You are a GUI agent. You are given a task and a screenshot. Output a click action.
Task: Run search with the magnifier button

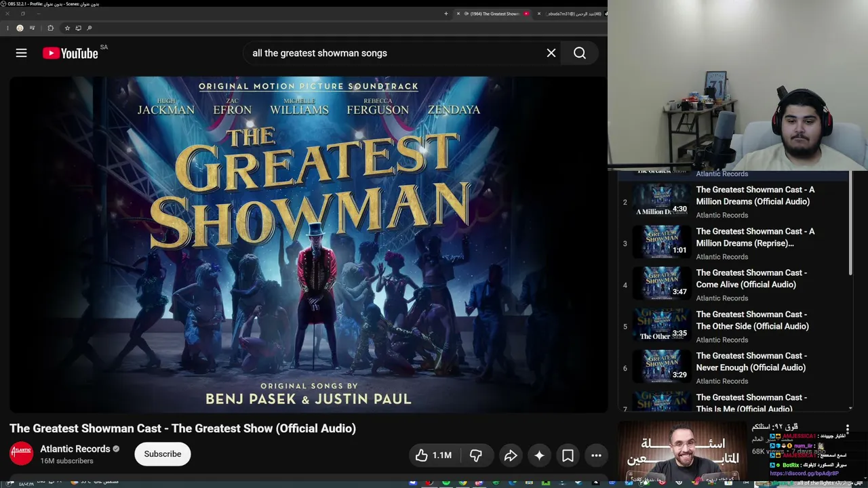580,53
